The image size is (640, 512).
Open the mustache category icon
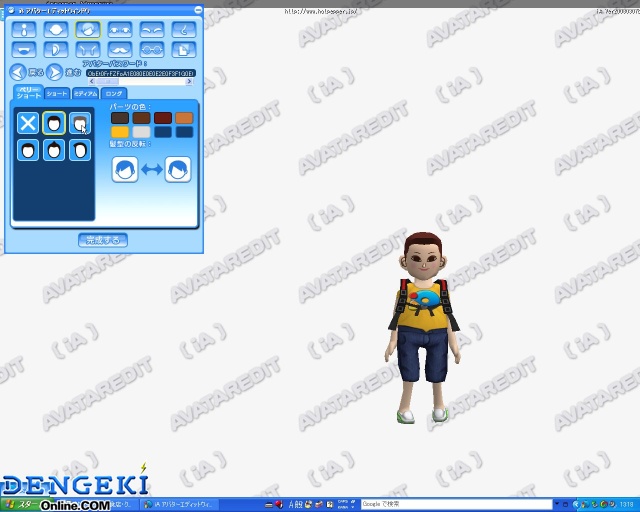click(120, 50)
